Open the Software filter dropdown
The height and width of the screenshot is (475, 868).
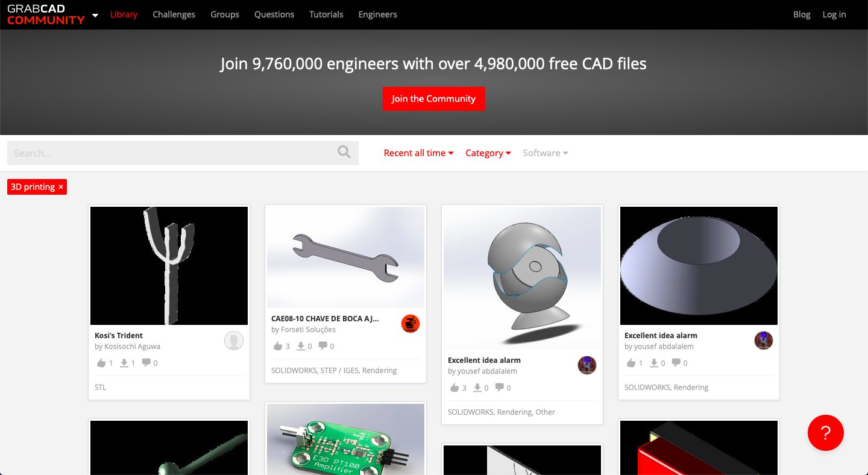point(546,153)
